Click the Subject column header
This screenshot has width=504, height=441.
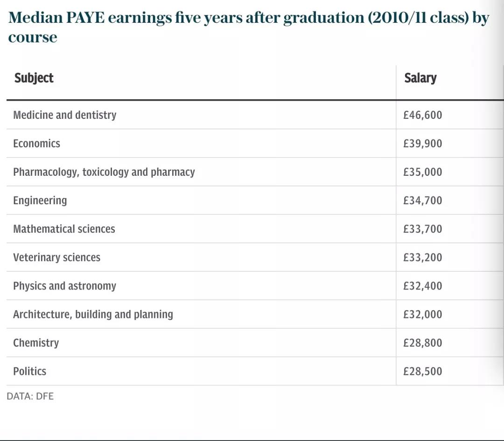(34, 78)
